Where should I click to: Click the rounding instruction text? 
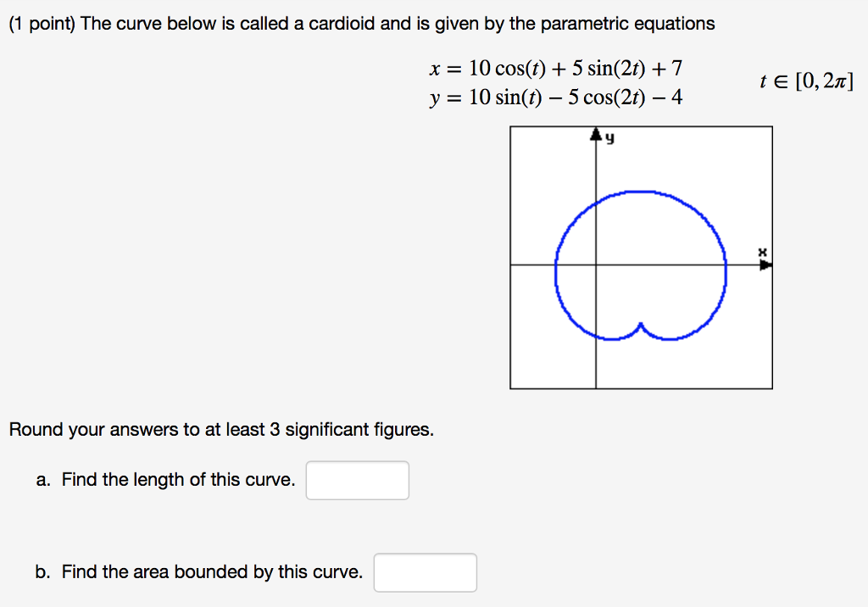click(x=220, y=430)
